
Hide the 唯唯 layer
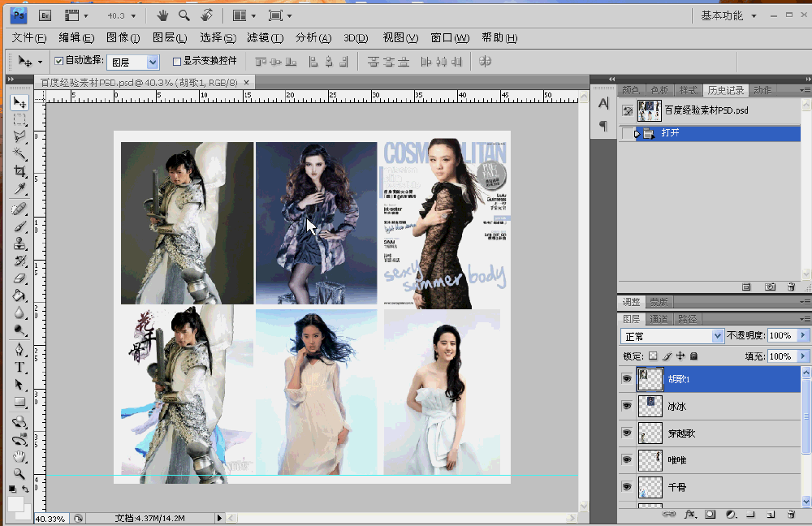pyautogui.click(x=627, y=459)
